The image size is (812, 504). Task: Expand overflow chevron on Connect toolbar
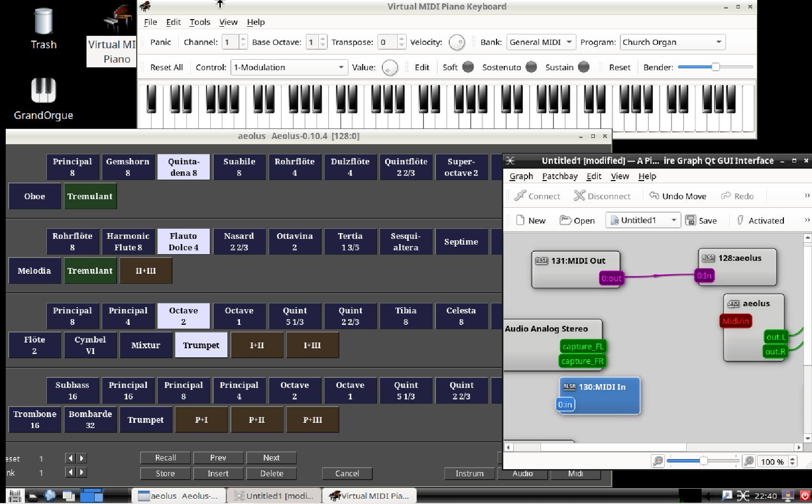click(x=807, y=195)
